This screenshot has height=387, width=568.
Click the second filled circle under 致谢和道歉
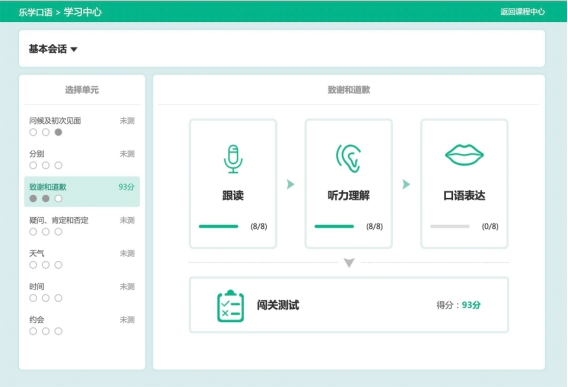[x=46, y=199]
